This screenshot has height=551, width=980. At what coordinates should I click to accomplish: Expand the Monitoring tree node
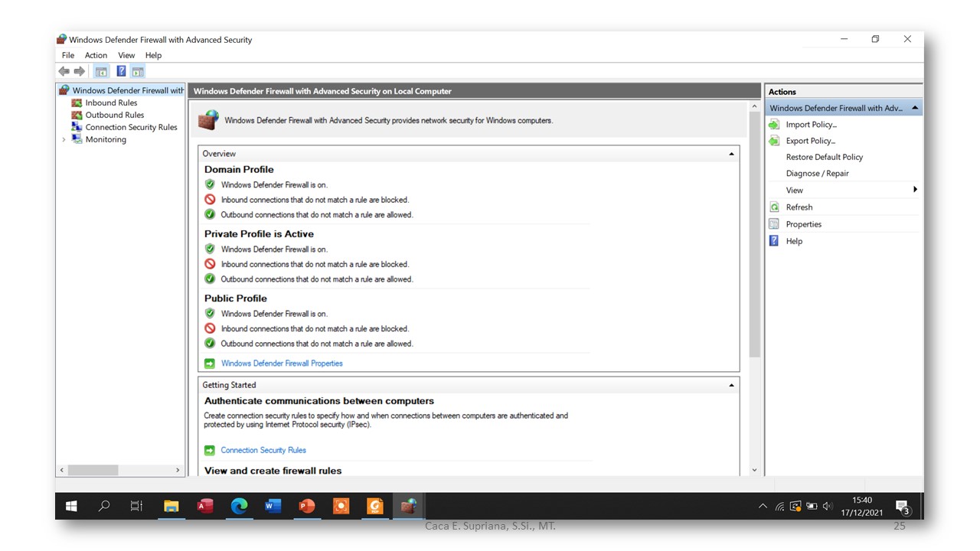64,140
